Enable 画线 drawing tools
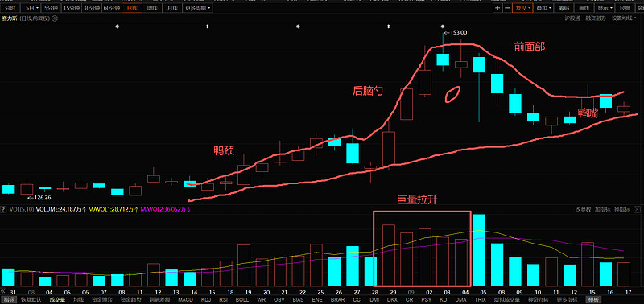This screenshot has height=304, width=644. tap(584, 8)
